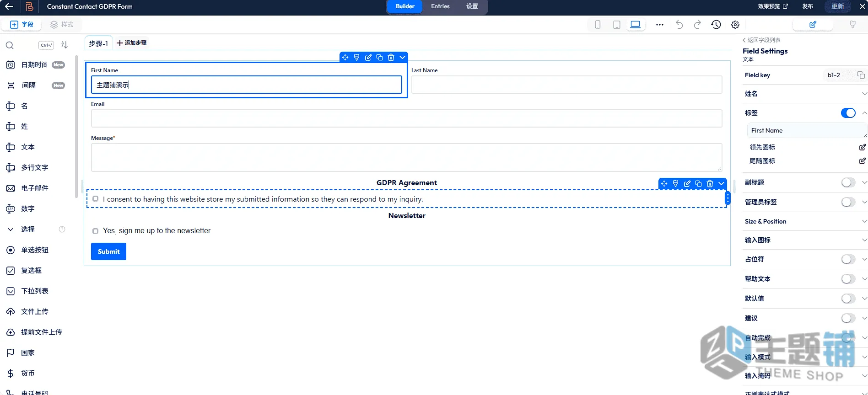Click the blue Submit button
Screen dimensions: 868x395
coord(108,251)
